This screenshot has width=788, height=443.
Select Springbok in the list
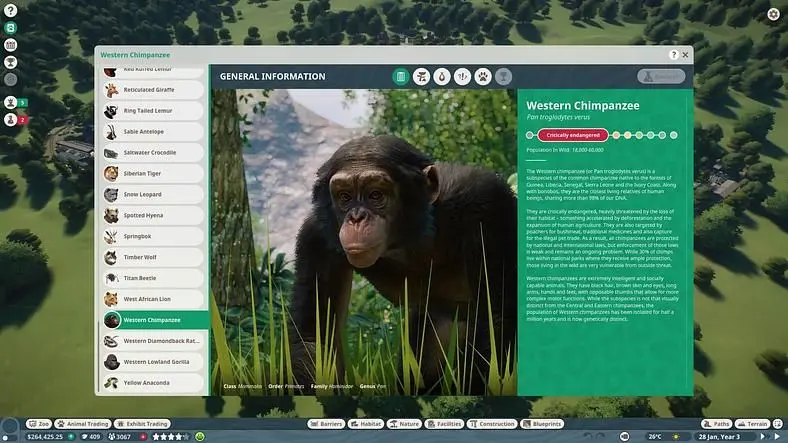[x=153, y=236]
